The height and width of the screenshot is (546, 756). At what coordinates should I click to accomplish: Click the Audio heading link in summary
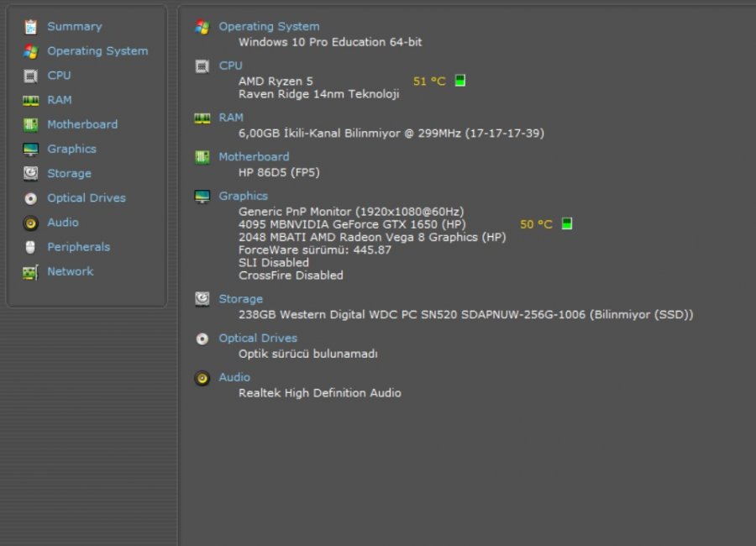pos(234,377)
